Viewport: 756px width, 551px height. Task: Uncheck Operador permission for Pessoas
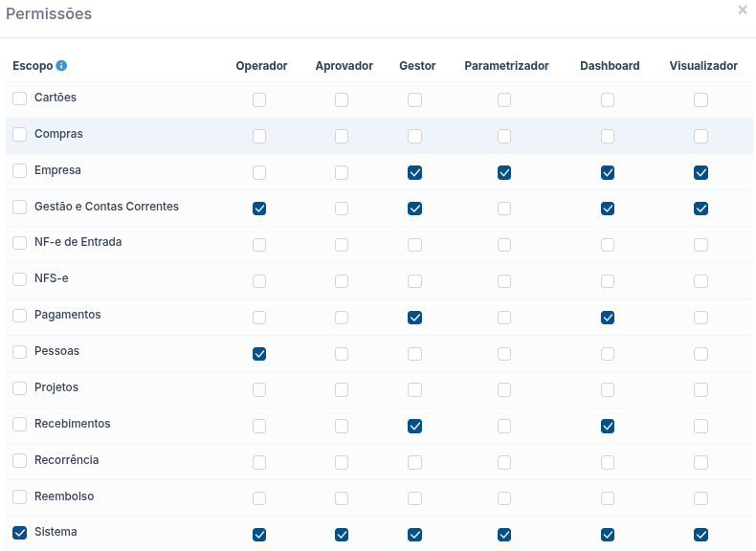259,354
